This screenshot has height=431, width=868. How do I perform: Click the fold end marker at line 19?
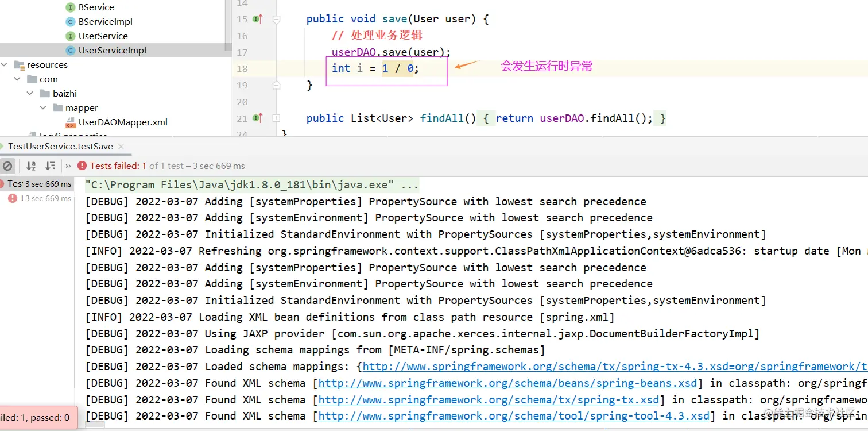[276, 85]
